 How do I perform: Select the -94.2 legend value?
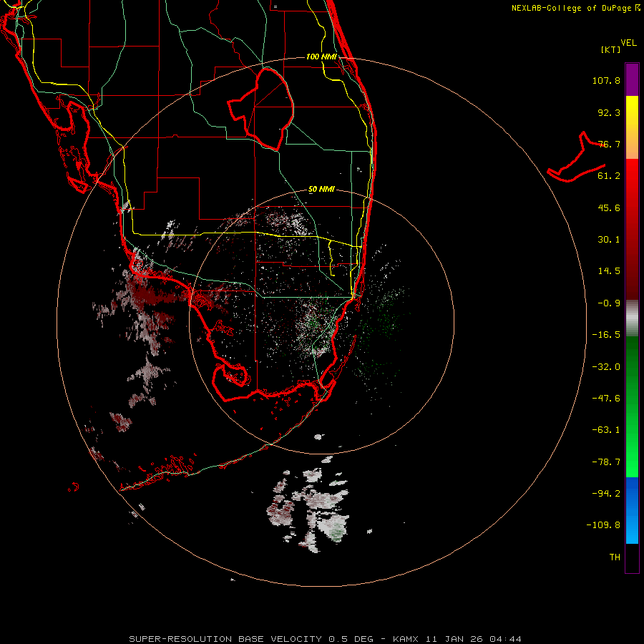point(606,494)
